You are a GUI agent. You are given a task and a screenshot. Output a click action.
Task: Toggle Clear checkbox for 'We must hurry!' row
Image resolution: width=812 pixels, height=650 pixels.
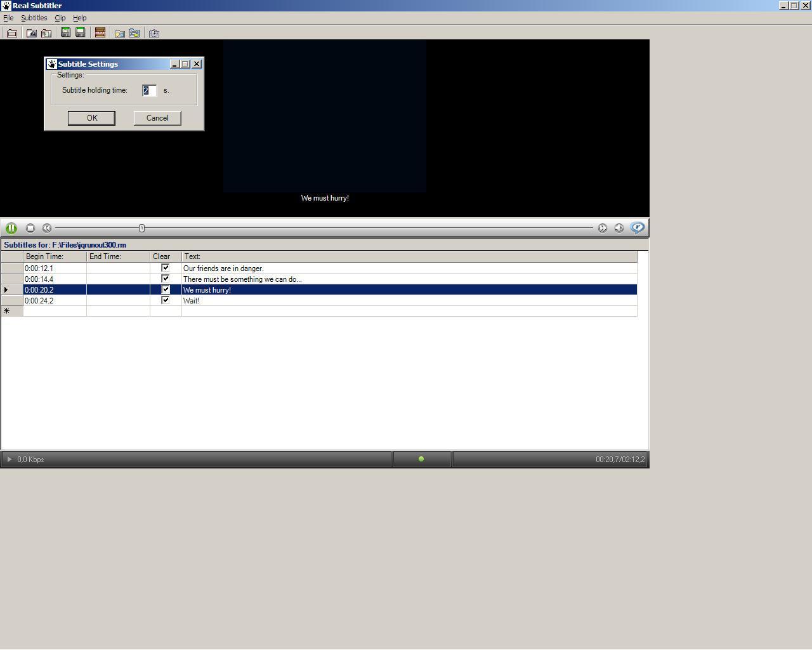(x=166, y=289)
